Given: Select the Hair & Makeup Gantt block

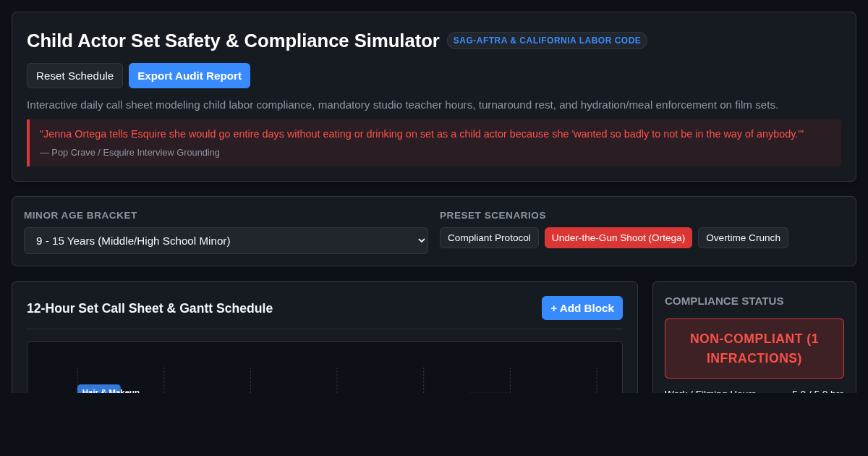Looking at the screenshot, I should pos(99,389).
